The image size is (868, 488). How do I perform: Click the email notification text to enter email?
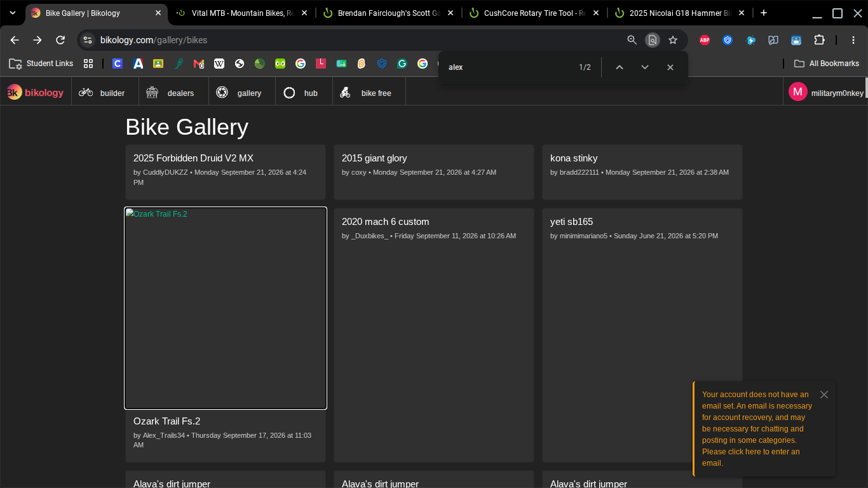click(x=757, y=429)
